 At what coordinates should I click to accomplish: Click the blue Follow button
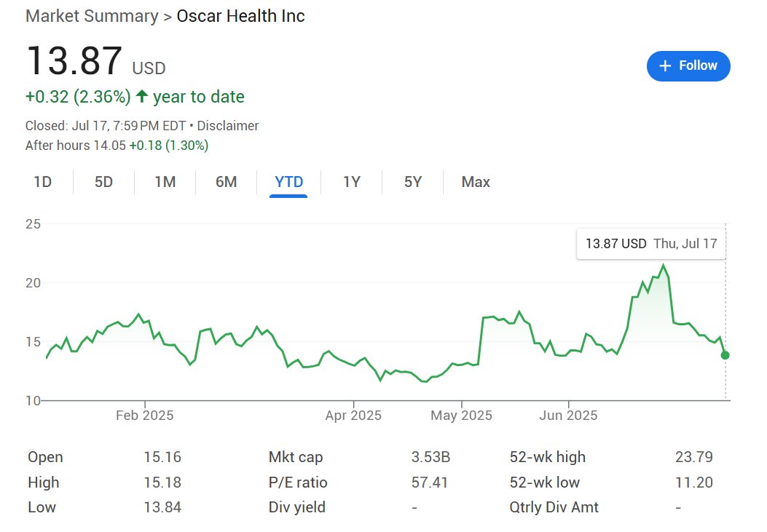[688, 66]
